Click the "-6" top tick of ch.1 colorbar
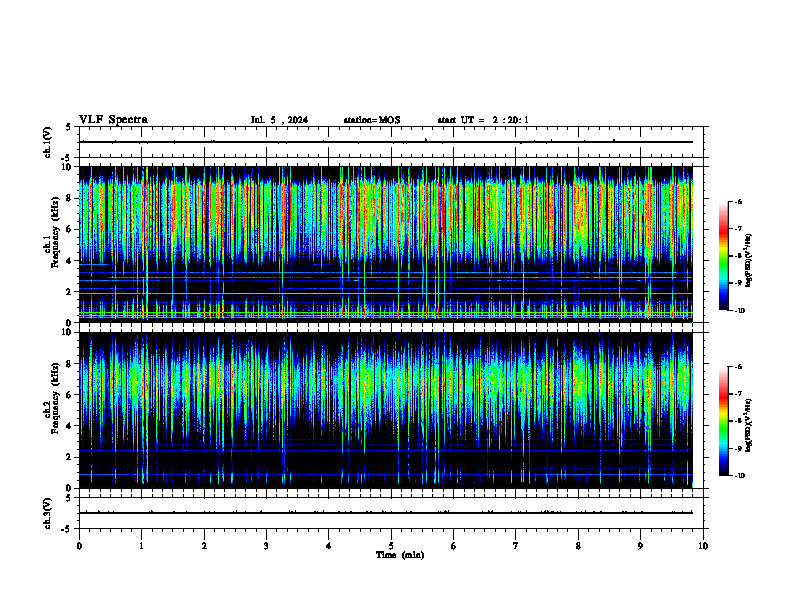The image size is (792, 612). pyautogui.click(x=738, y=201)
